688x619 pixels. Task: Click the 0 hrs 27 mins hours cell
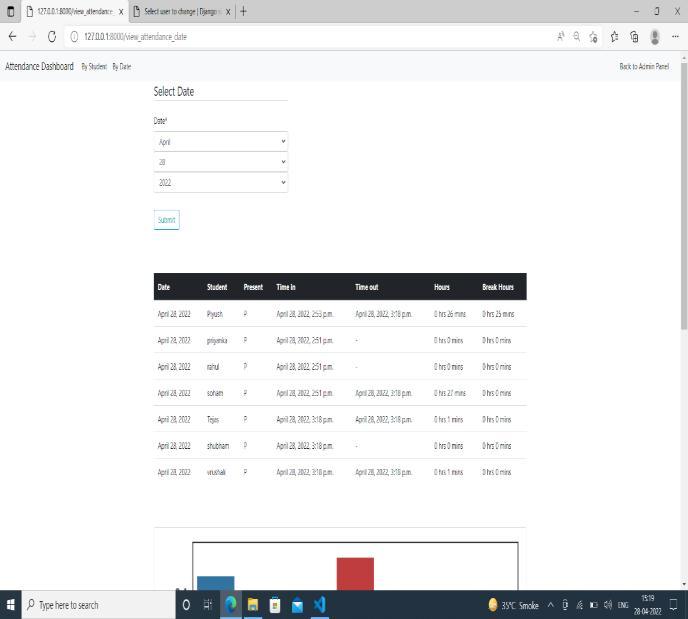tap(450, 393)
